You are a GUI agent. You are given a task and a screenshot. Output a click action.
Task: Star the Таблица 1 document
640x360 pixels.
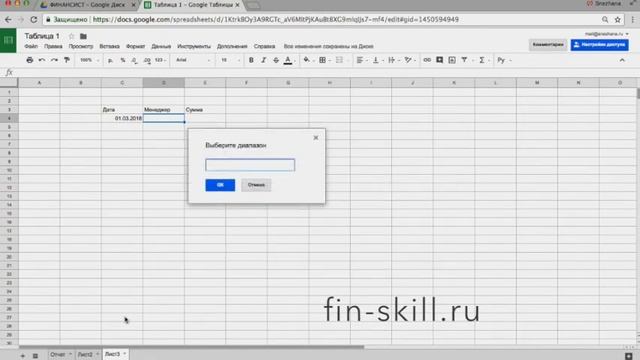pos(71,36)
